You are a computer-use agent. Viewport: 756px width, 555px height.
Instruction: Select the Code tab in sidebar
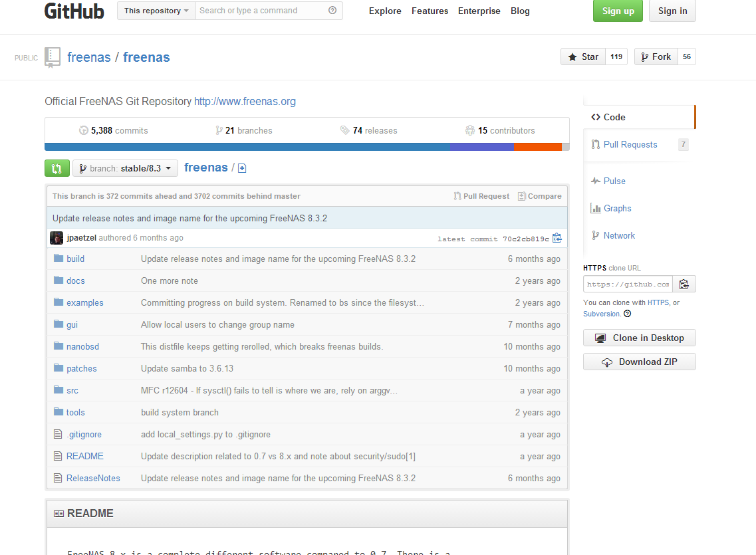tap(639, 117)
